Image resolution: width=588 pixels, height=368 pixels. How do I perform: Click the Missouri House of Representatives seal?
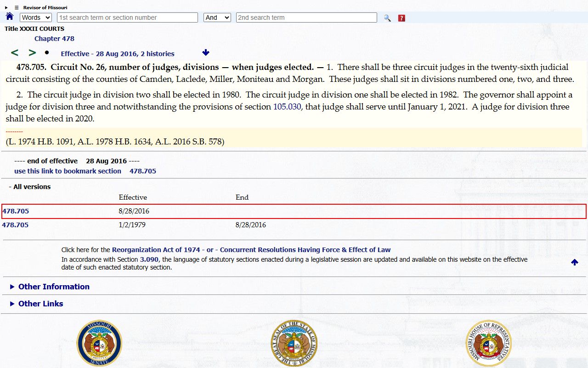[x=488, y=343]
